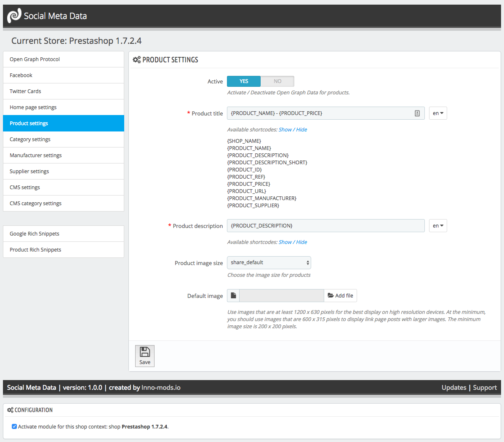Click the Configuration gears icon
The width and height of the screenshot is (504, 442).
10,410
